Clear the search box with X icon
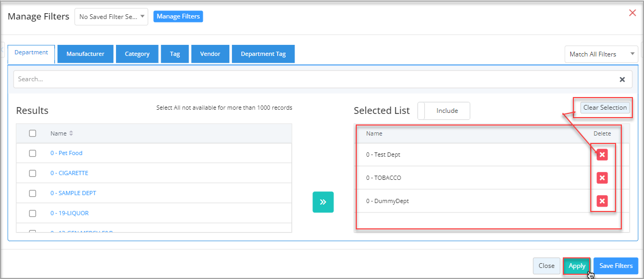644x279 pixels. pos(622,80)
